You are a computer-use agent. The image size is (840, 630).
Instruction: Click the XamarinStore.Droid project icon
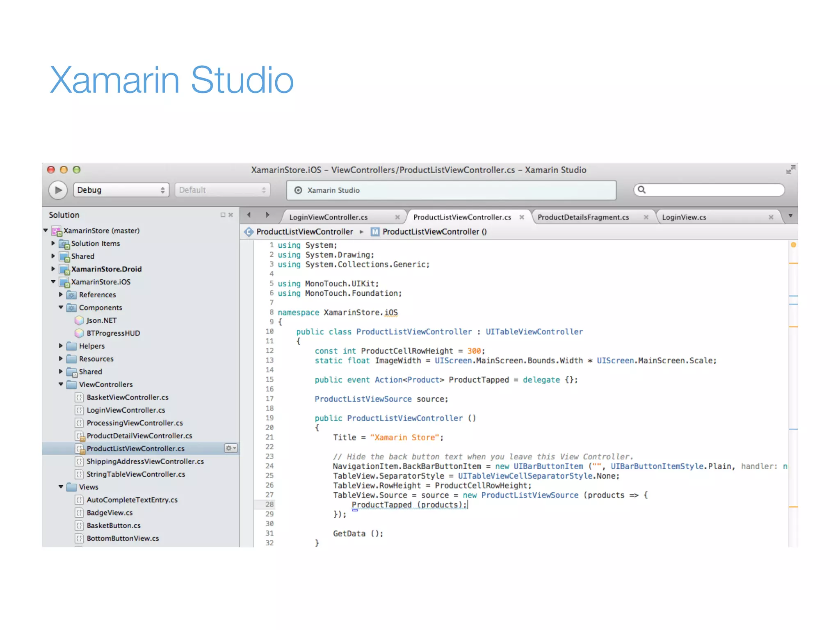(64, 269)
